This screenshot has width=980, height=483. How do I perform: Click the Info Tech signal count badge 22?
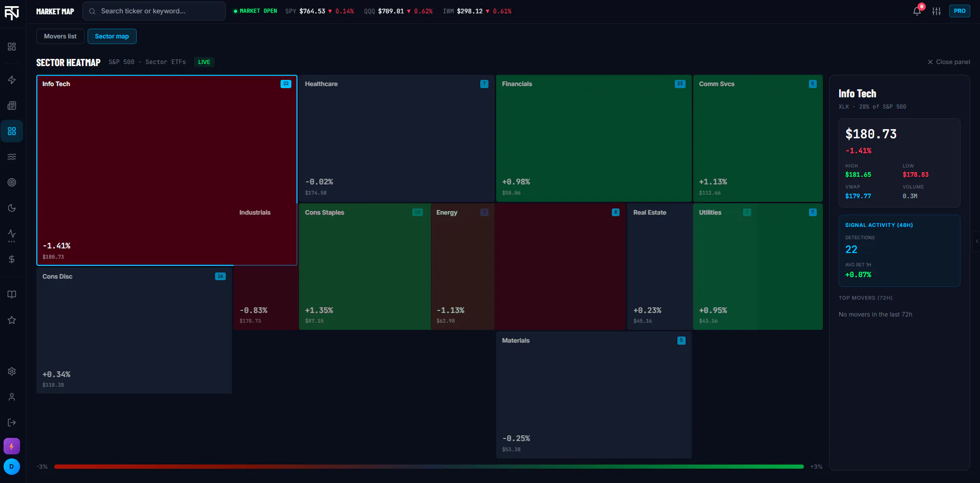[286, 84]
